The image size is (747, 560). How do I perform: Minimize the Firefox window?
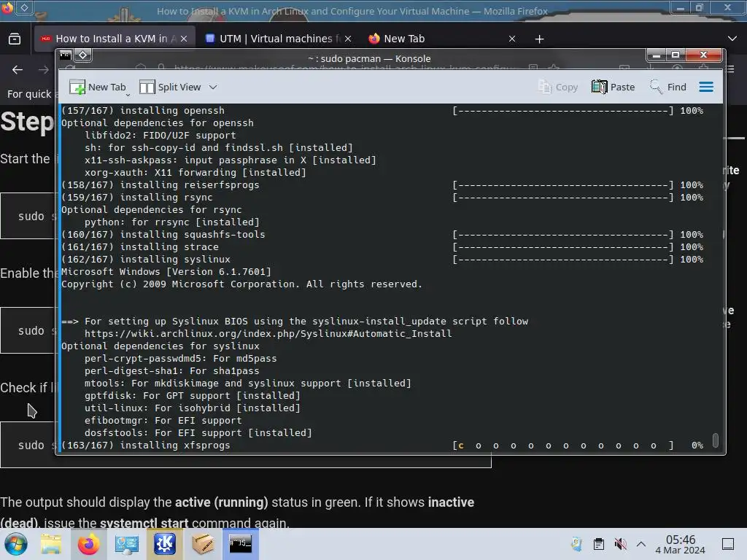coord(681,7)
